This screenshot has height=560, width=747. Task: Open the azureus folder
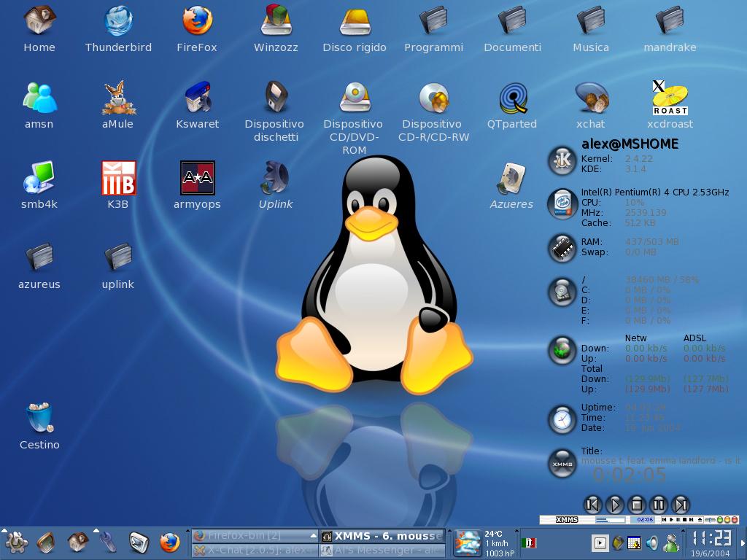point(39,257)
